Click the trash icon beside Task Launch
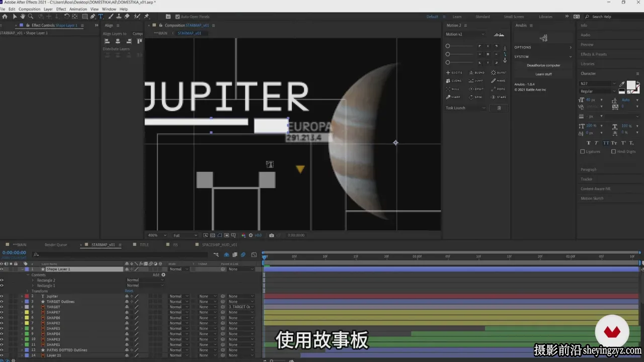644x362 pixels. click(499, 108)
